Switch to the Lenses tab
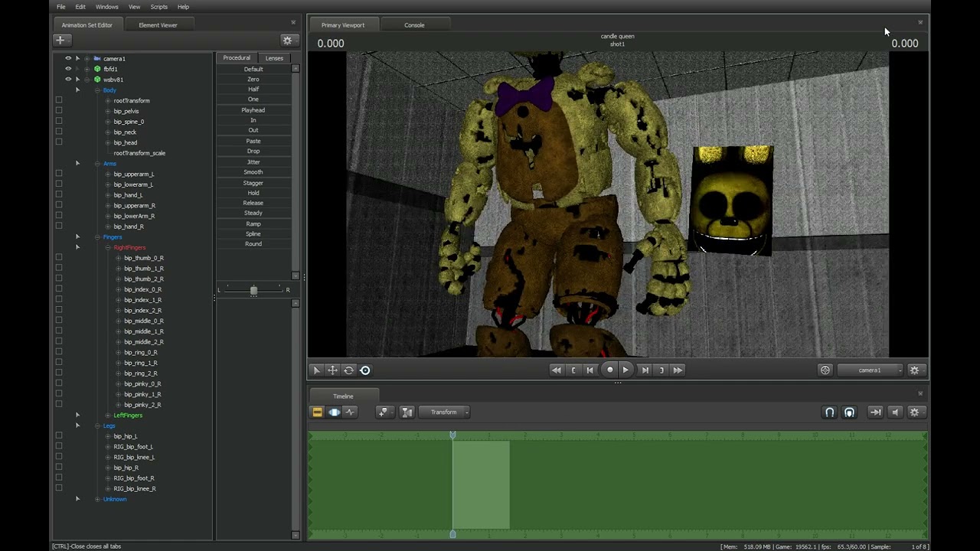This screenshot has width=980, height=551. tap(274, 58)
